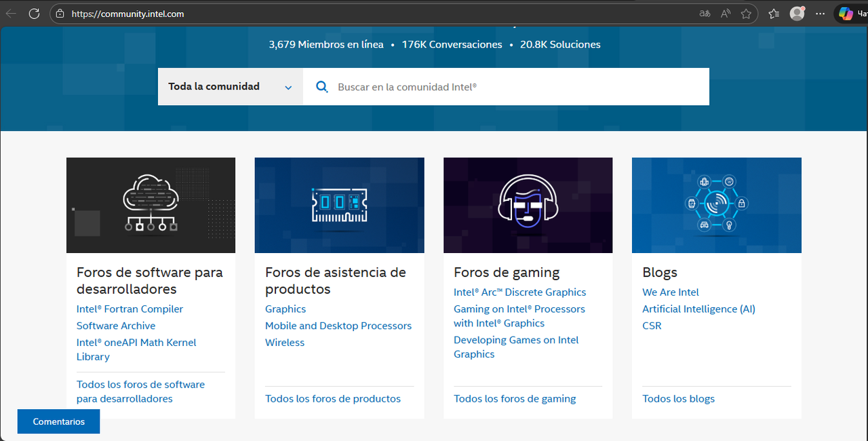Screen dimensions: 868x441
Task: Open the We Are Intel blog link
Action: tap(671, 292)
